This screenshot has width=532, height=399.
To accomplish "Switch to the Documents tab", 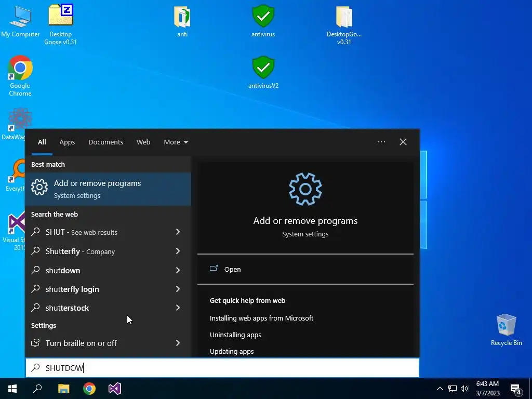I will 106,142.
